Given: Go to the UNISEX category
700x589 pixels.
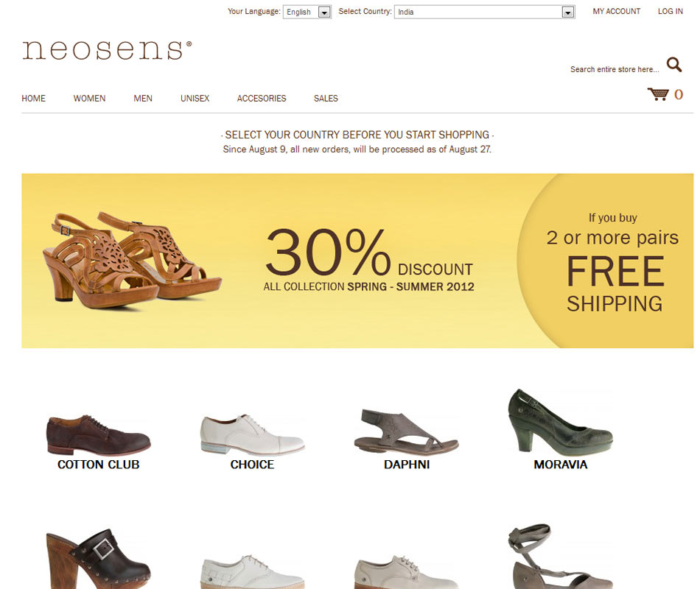Looking at the screenshot, I should tap(195, 98).
